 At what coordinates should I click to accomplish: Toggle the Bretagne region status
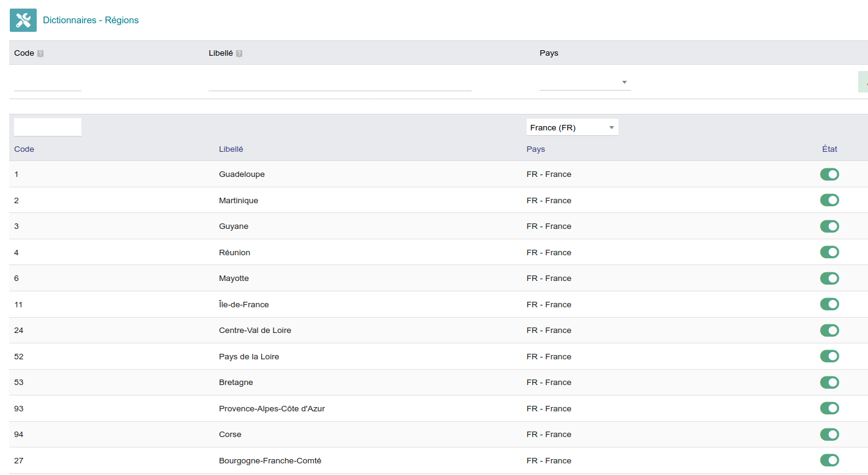click(x=829, y=383)
